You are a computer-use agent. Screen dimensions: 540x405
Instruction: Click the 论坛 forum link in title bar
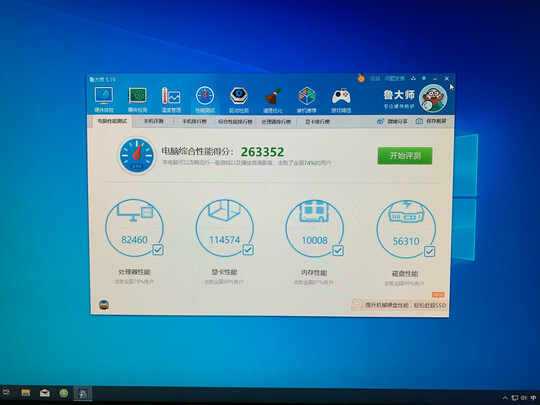coord(375,79)
